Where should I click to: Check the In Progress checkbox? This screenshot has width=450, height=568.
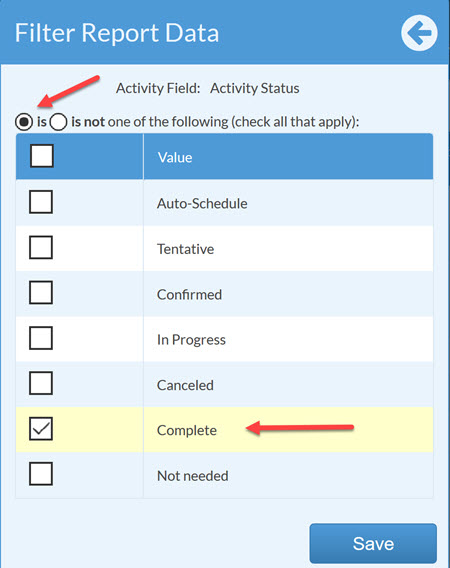[41, 338]
